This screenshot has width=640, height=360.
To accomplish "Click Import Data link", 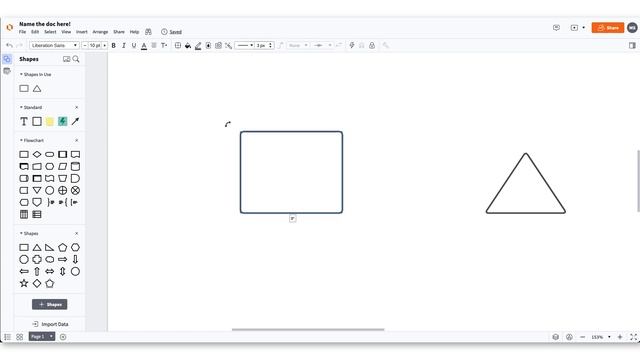I will coord(51,324).
